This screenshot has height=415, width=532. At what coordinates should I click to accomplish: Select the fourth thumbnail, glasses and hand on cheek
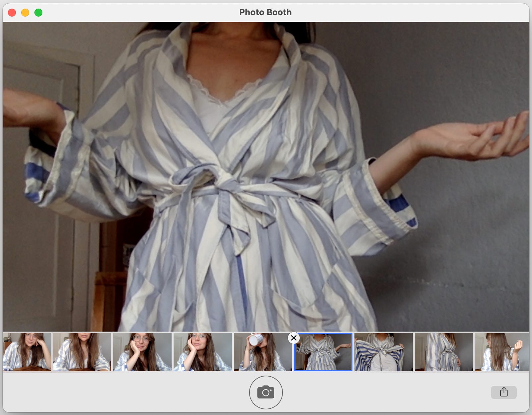point(202,352)
